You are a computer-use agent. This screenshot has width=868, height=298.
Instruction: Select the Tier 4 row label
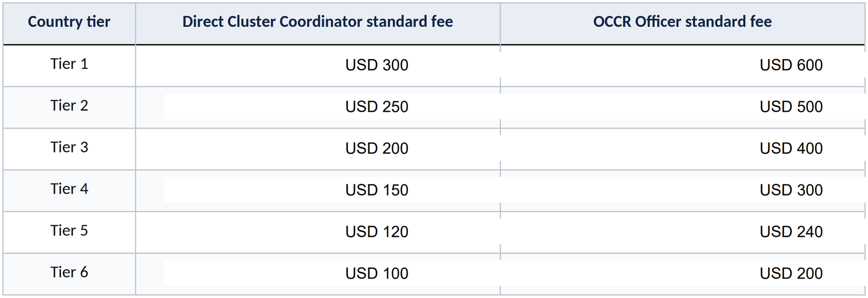(69, 189)
